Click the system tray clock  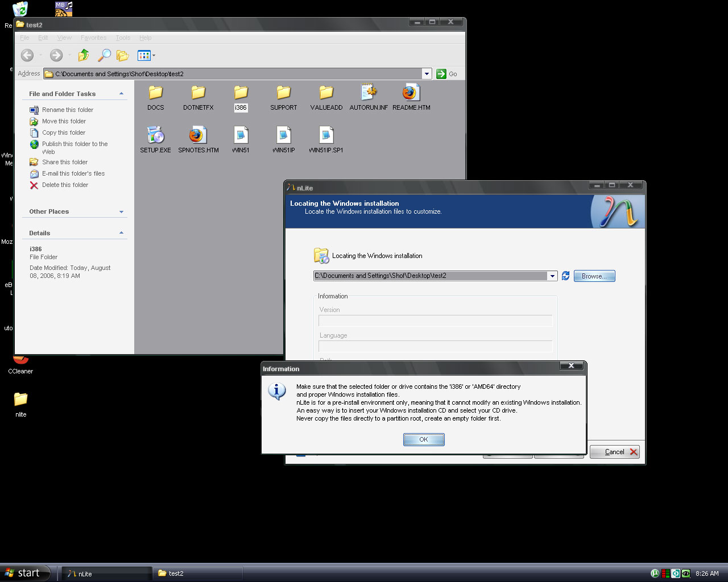click(x=707, y=573)
